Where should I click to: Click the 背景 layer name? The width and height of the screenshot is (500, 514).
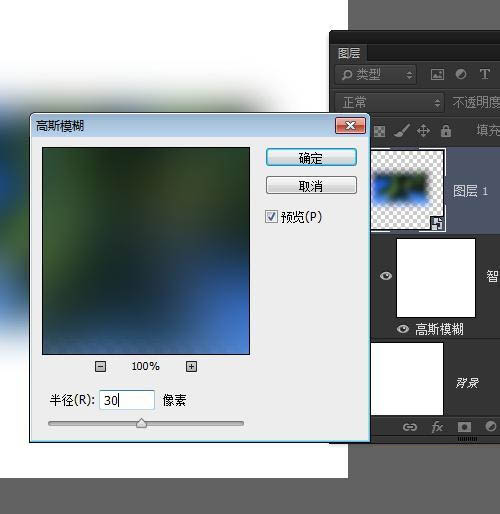pyautogui.click(x=467, y=383)
